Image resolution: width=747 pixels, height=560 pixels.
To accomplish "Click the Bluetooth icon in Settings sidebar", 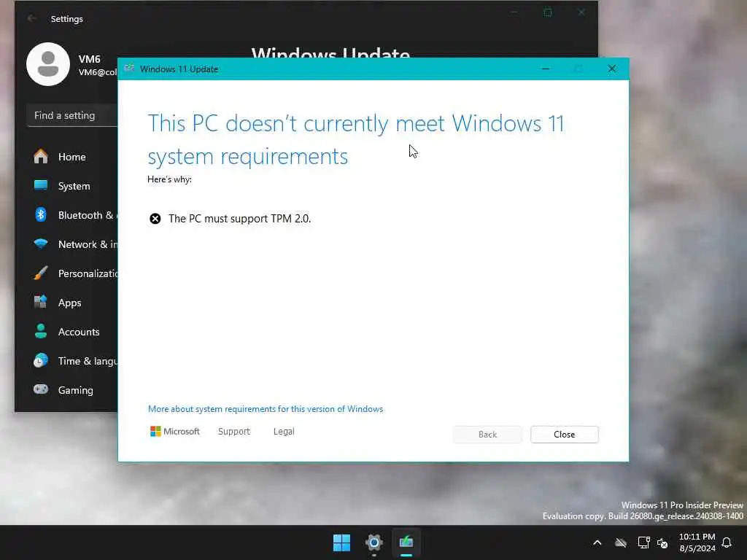I will 41,215.
